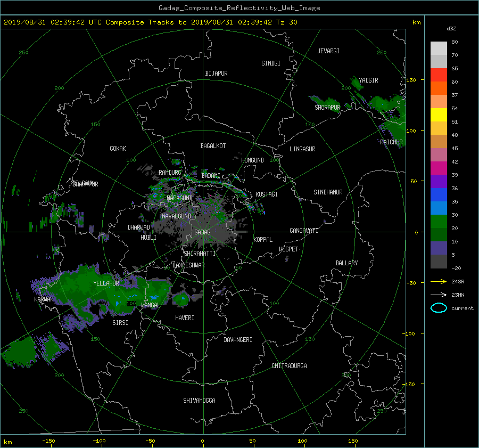Image resolution: width=479 pixels, height=448 pixels.
Task: Click the BAGALKOT city label
Action: click(213, 146)
